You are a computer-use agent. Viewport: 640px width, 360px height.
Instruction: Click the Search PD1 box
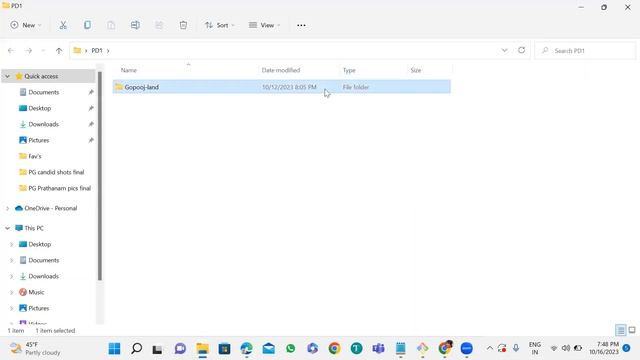click(x=585, y=51)
